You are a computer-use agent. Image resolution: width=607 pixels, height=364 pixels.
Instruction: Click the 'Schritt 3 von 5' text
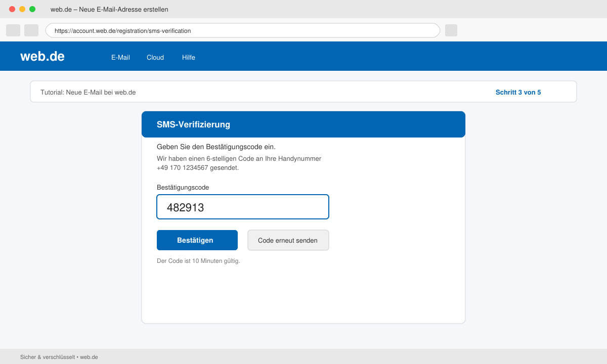[518, 93]
